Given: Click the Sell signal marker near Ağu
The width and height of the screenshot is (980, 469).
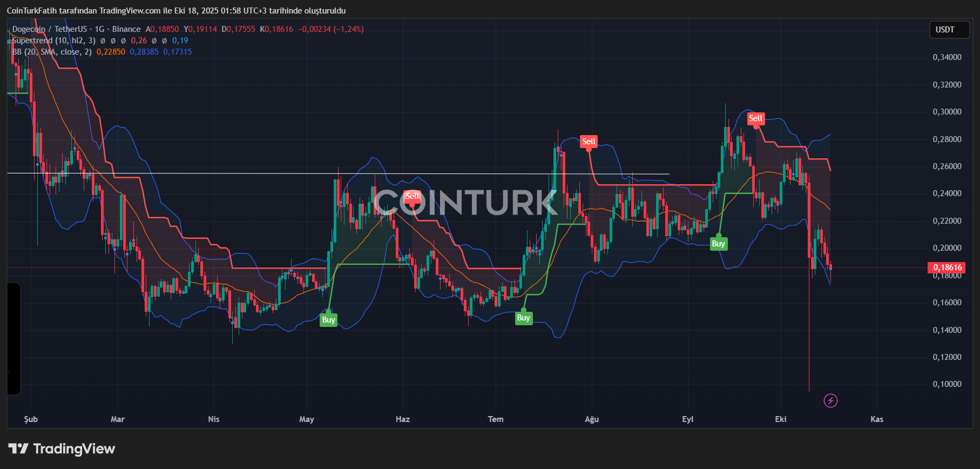Looking at the screenshot, I should pyautogui.click(x=589, y=142).
